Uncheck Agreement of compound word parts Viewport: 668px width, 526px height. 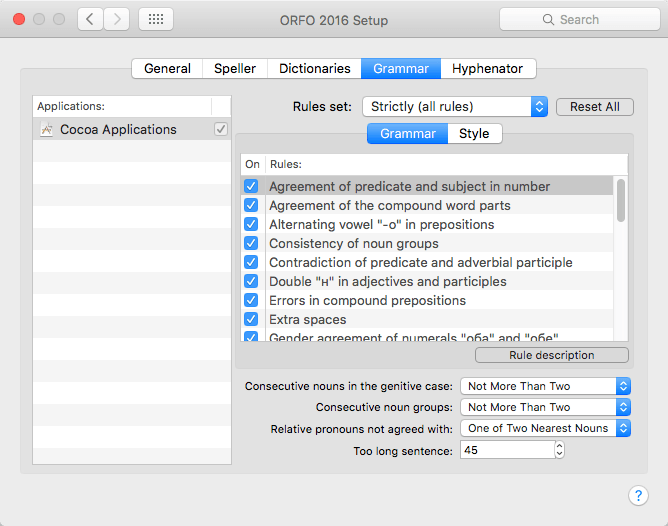click(251, 205)
